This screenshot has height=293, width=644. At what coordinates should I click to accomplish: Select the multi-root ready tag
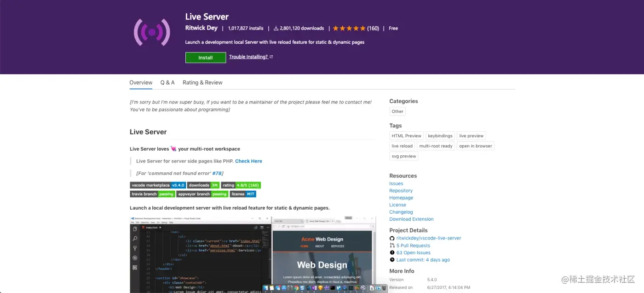(436, 146)
